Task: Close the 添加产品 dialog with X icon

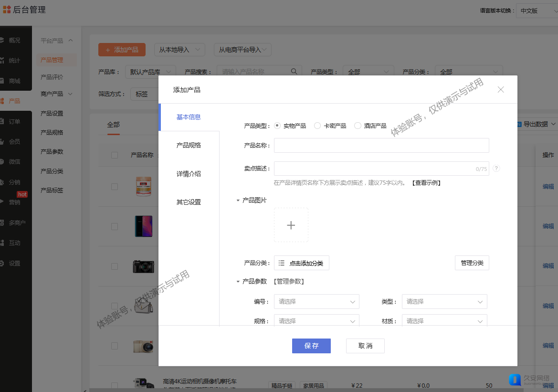Action: pos(500,89)
